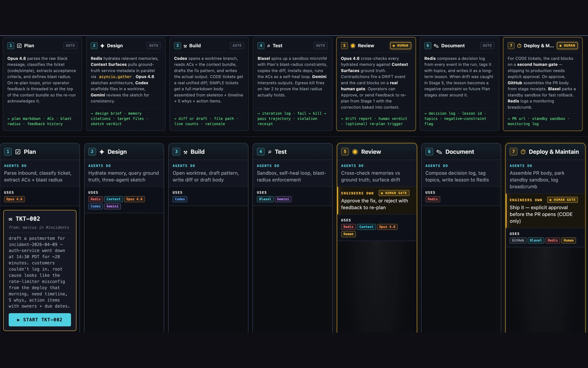The width and height of the screenshot is (588, 368).
Task: Click step number 3 badge on top Build card
Action: tap(177, 46)
